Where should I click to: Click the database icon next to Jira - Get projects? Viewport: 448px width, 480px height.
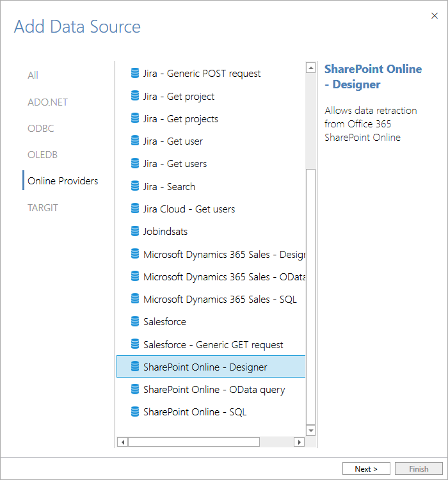coord(135,118)
